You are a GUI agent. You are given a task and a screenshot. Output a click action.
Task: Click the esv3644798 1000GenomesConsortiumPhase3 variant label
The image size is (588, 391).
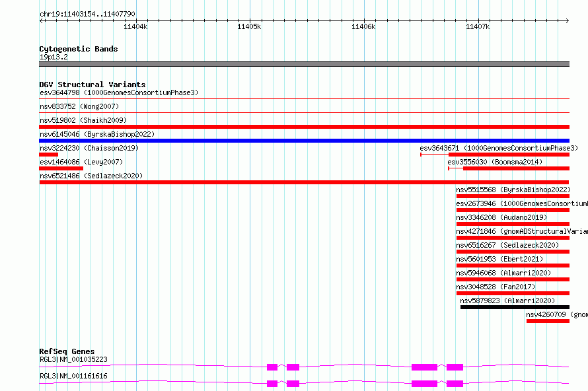coord(119,92)
